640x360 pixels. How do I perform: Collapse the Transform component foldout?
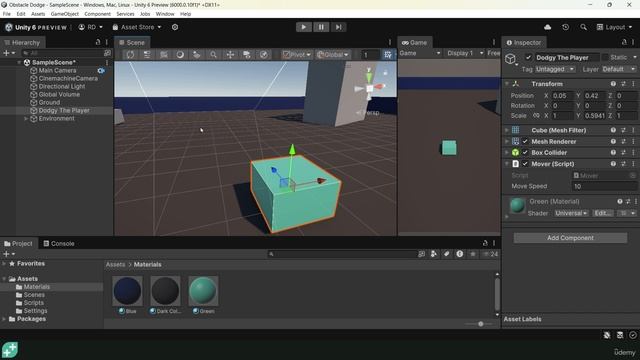[x=507, y=84]
